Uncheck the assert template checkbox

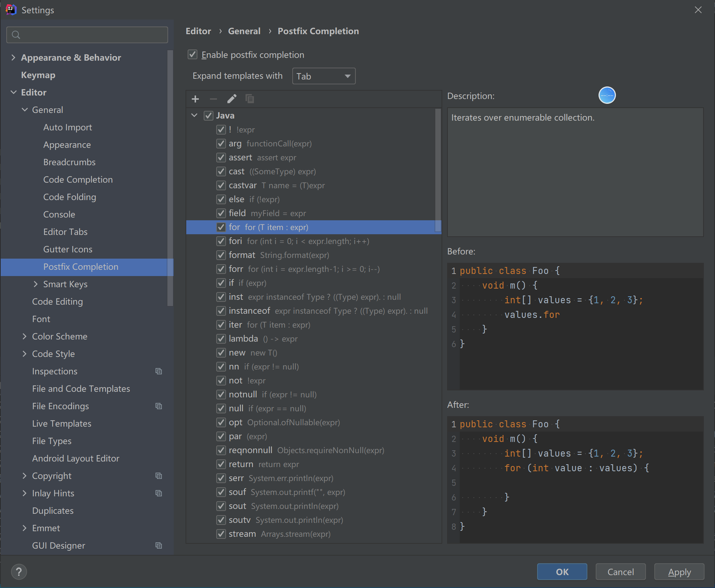click(221, 158)
